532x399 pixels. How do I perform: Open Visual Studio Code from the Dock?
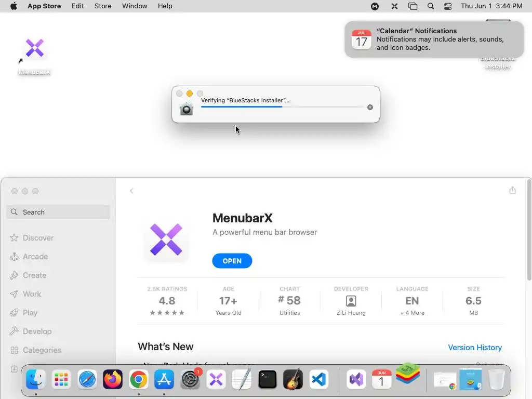pos(318,379)
